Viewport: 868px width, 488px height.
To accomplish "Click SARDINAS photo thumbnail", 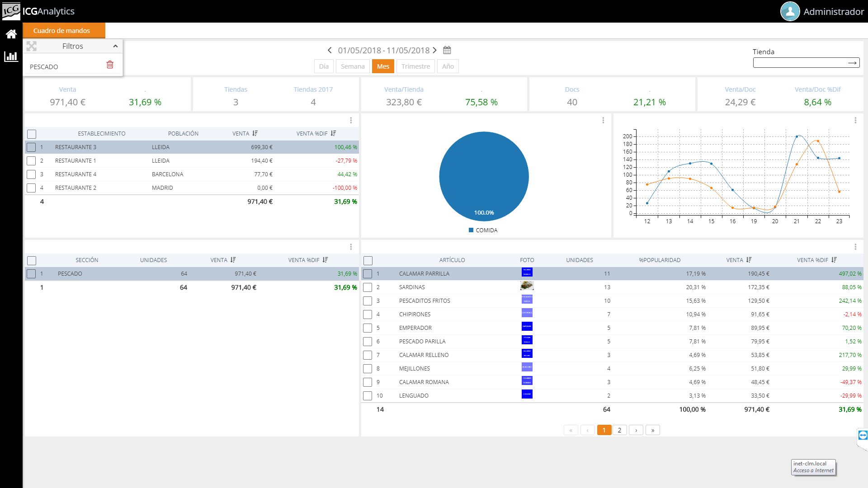I will tap(527, 286).
